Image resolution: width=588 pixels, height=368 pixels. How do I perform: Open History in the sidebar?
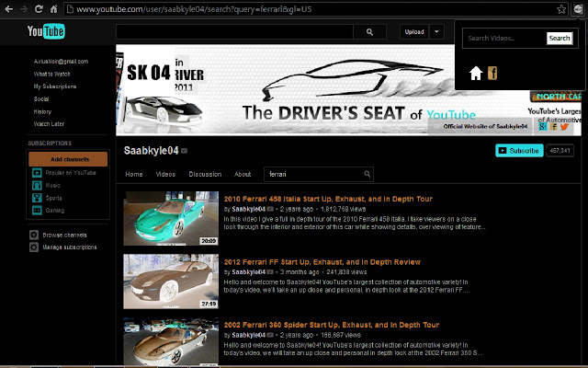[42, 111]
